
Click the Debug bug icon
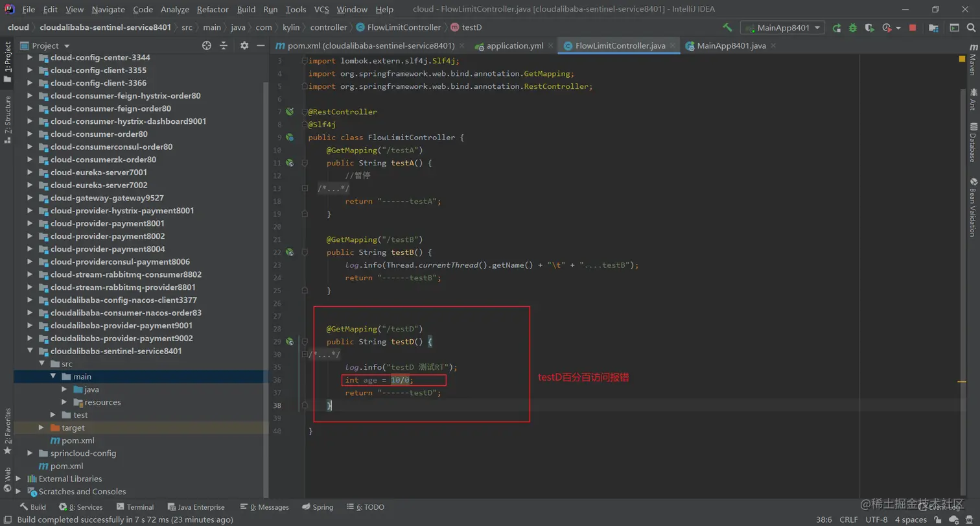pyautogui.click(x=853, y=28)
